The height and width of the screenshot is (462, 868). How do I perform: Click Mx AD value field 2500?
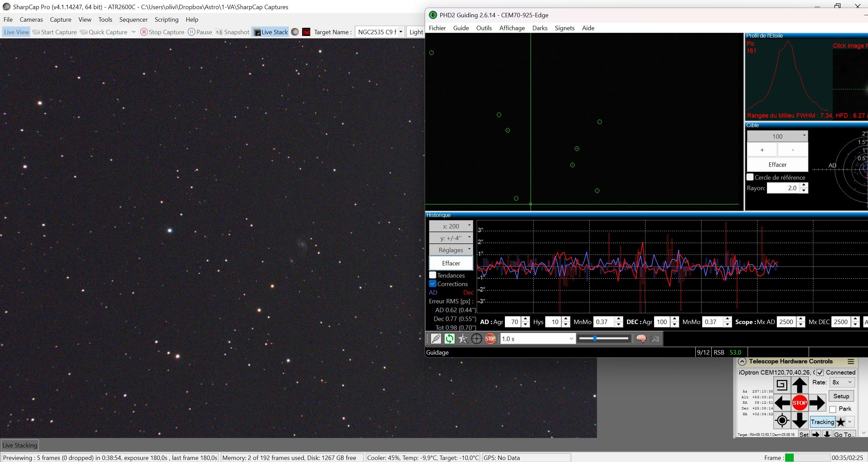787,322
